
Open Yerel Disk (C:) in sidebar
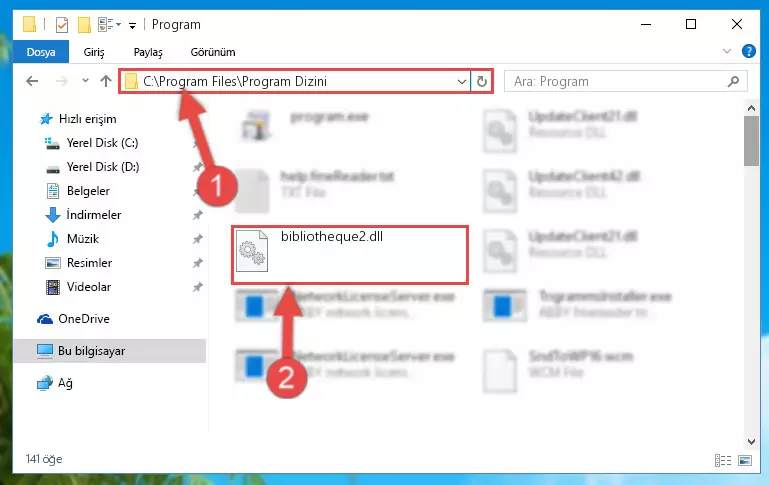92,143
